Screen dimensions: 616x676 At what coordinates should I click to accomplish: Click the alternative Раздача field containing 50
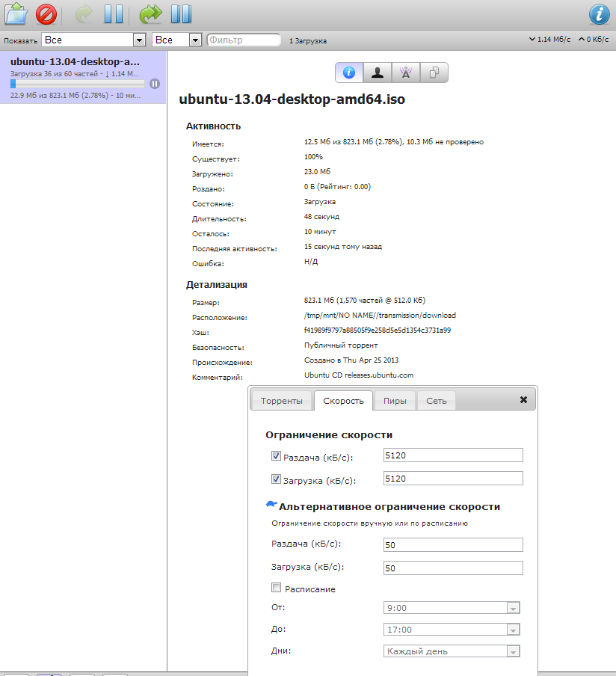[453, 545]
